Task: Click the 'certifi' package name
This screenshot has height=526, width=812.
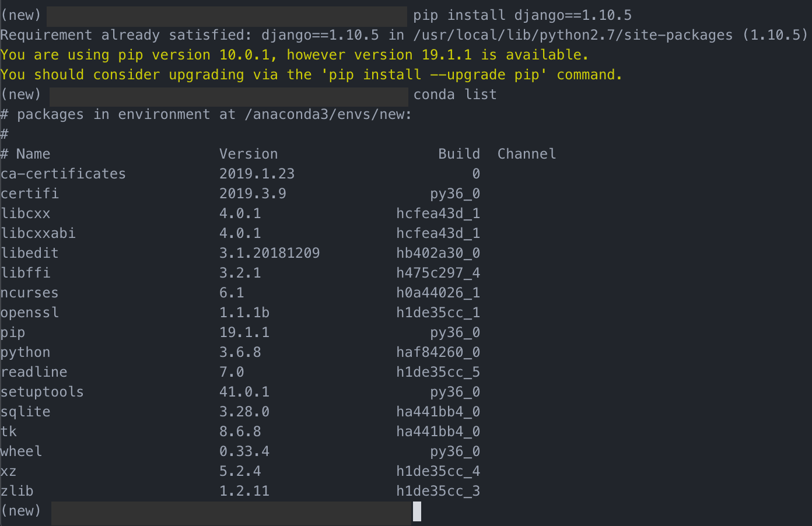Action: 30,194
